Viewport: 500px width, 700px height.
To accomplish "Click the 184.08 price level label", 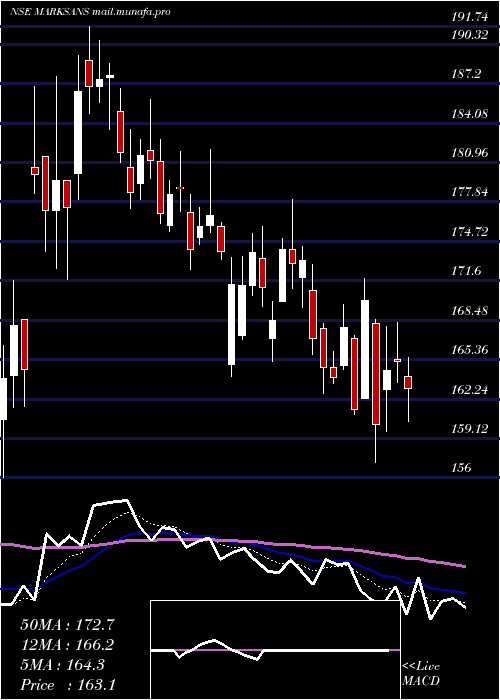I will coord(470,114).
